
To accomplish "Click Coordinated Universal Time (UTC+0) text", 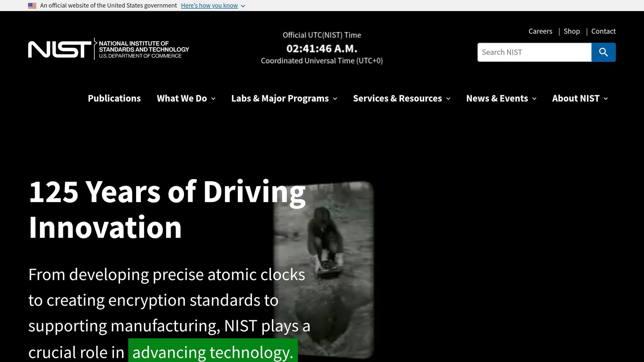I will click(x=322, y=61).
